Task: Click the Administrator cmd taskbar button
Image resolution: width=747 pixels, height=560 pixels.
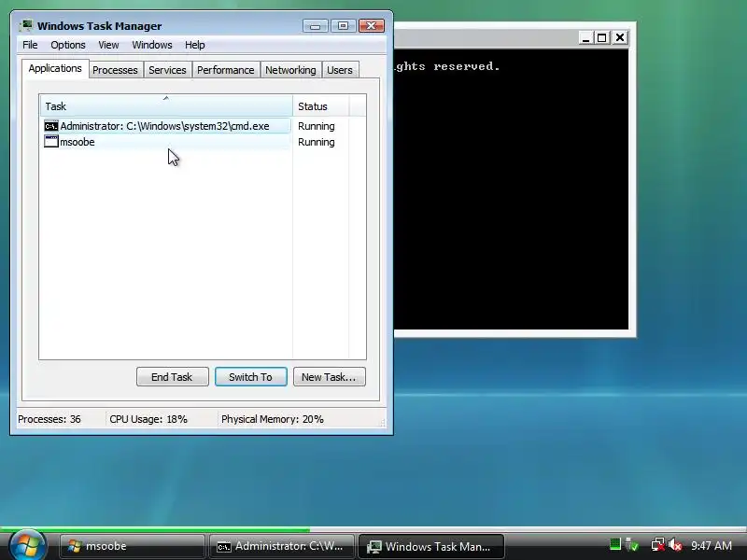Action: [x=282, y=546]
